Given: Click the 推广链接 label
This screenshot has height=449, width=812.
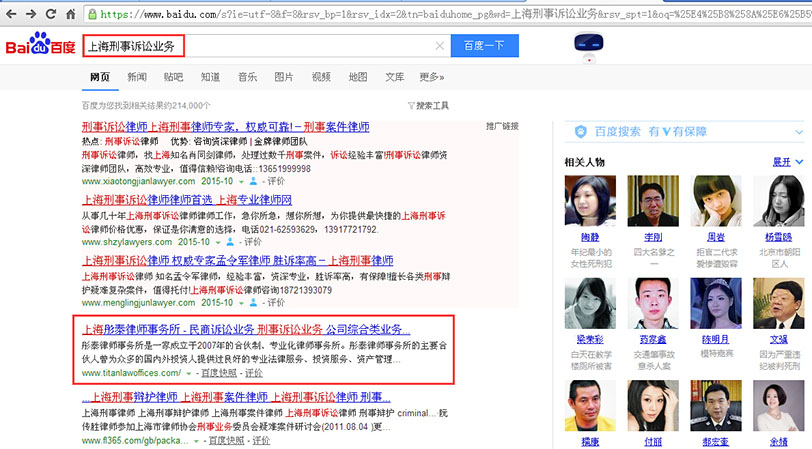Looking at the screenshot, I should pos(502,126).
